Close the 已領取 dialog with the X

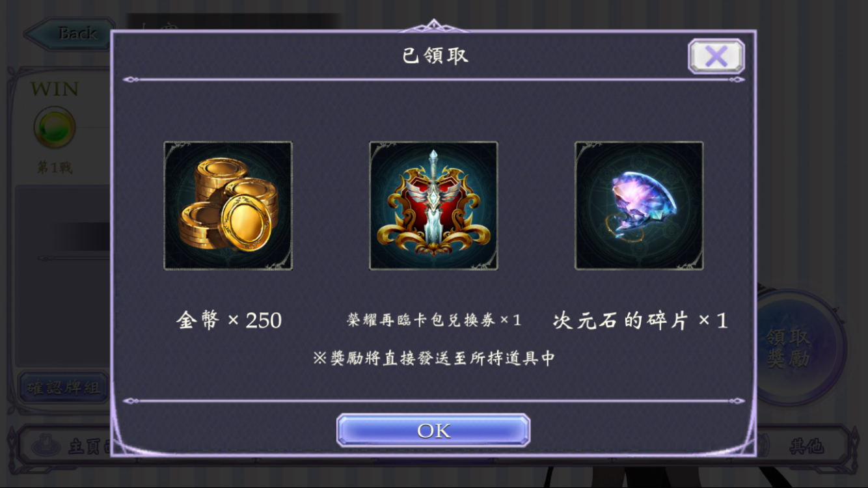716,57
